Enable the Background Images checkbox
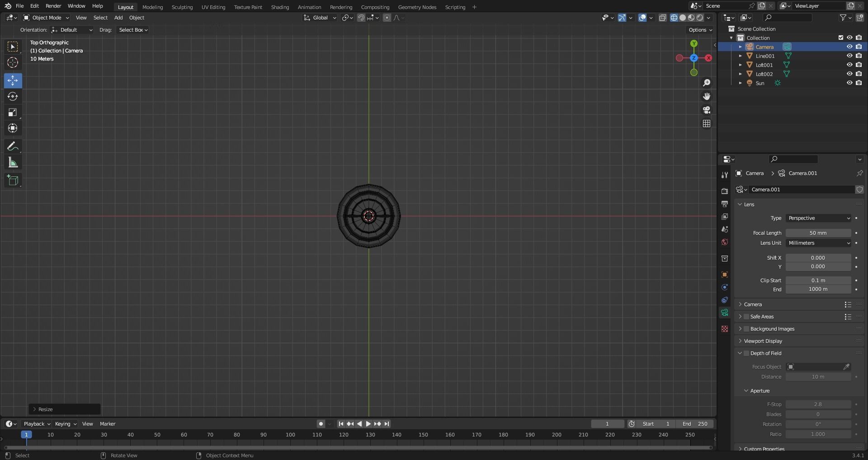 [746, 329]
